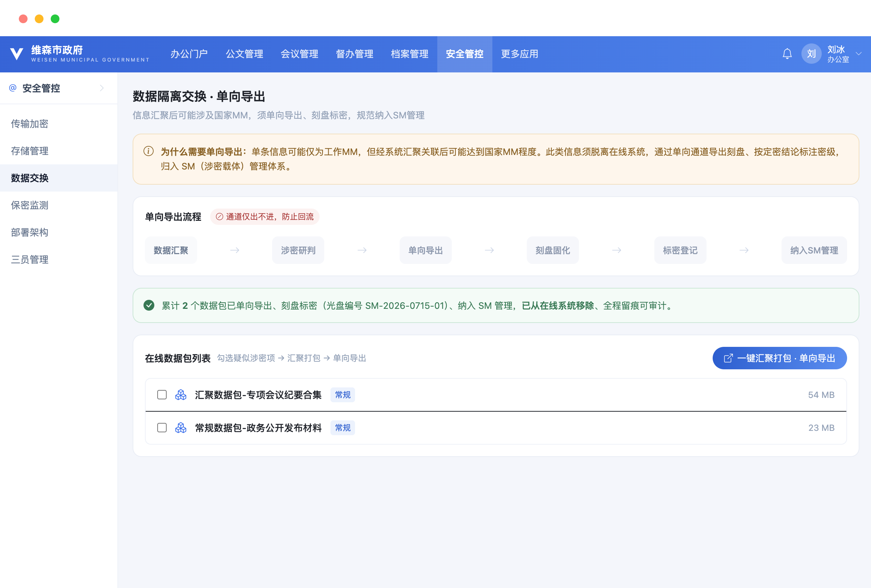Viewport: 871px width, 588px height.
Task: Check the 常规数据包-政务公开发布材料 checkbox
Action: (162, 428)
